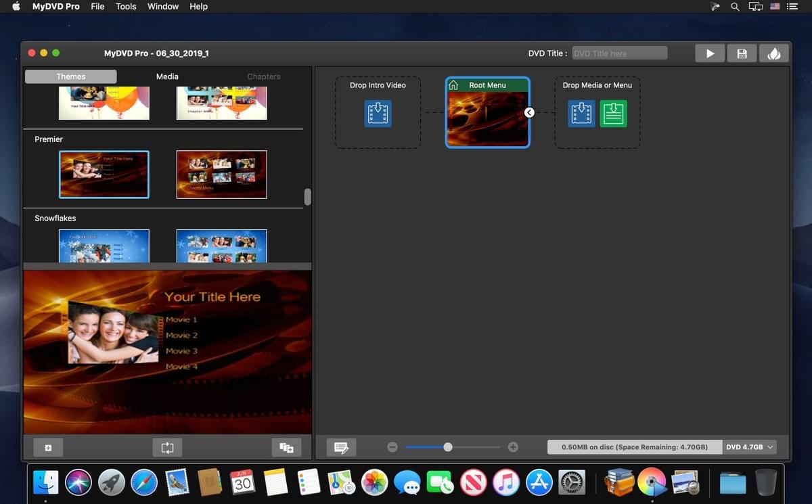
Task: Save project with the floppy disk icon
Action: tap(742, 53)
